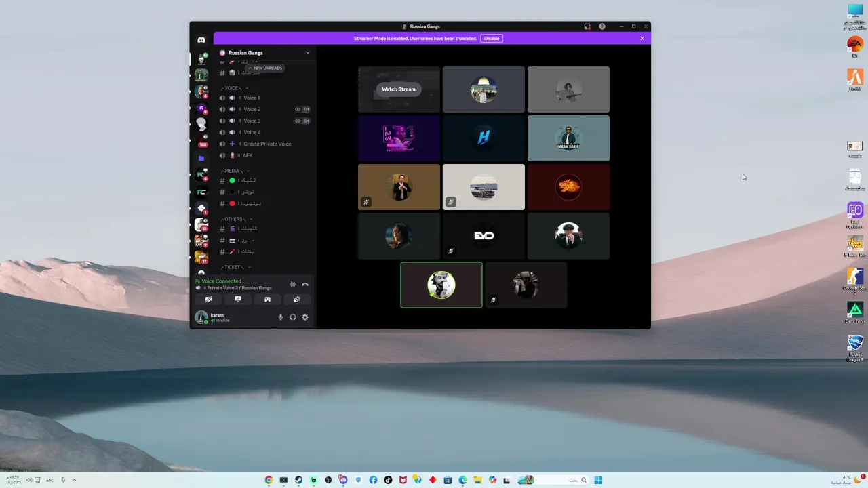Screen dimensions: 868x488
Task: Dismiss the Streamer Mode banner
Action: (642, 39)
